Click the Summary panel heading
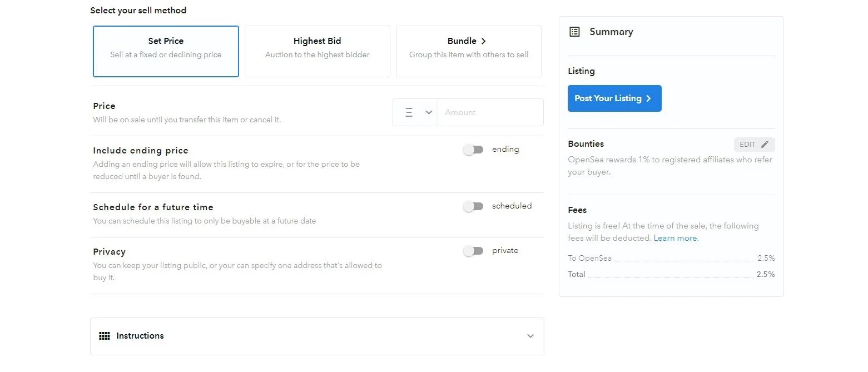868x372 pixels. pyautogui.click(x=611, y=32)
